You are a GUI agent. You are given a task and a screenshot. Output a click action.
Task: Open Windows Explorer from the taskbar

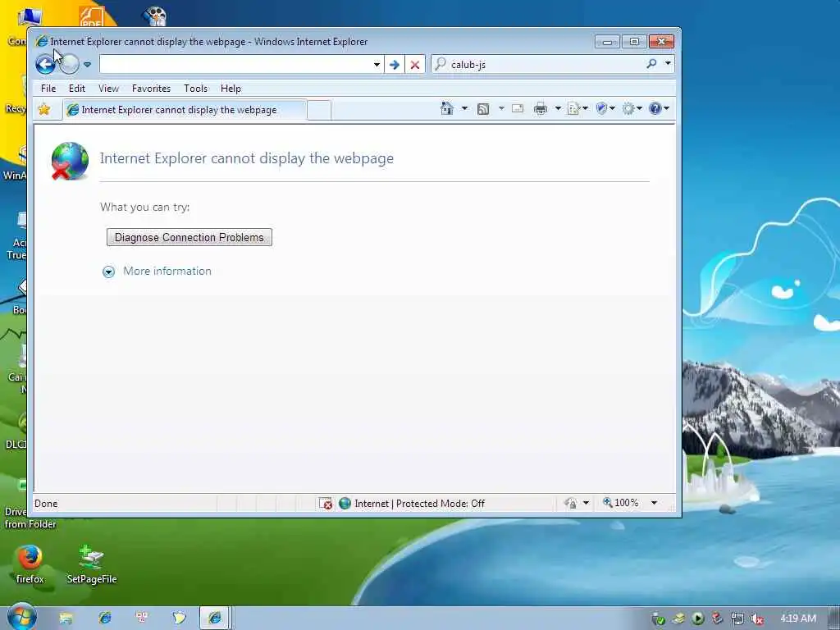(66, 619)
